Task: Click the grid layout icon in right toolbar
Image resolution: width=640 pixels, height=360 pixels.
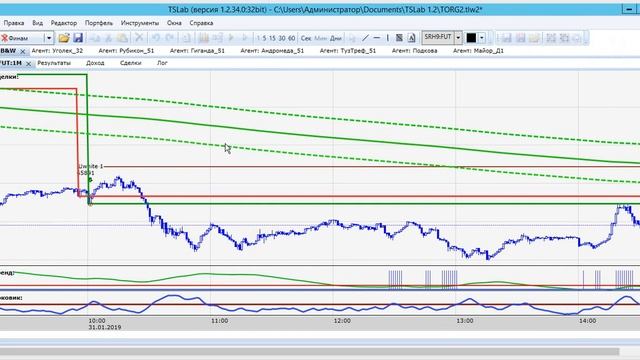Action: pos(551,38)
